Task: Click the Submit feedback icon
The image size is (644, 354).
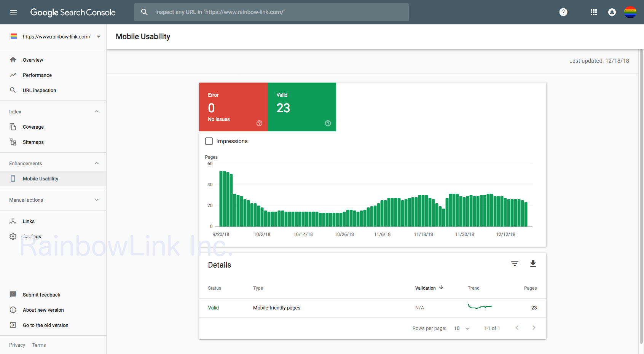Action: pyautogui.click(x=13, y=295)
